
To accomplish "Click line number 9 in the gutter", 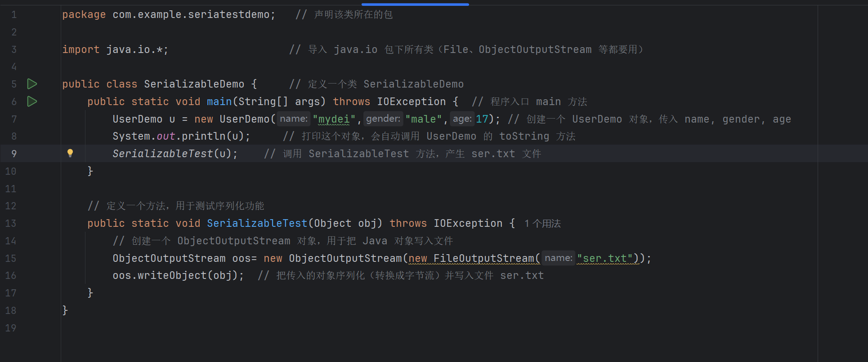I will [14, 154].
